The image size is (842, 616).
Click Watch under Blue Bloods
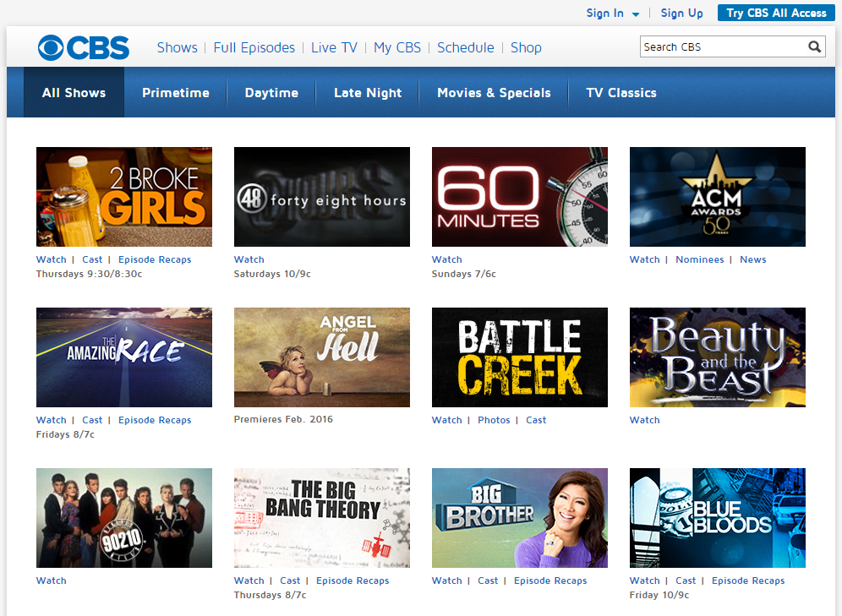[644, 580]
